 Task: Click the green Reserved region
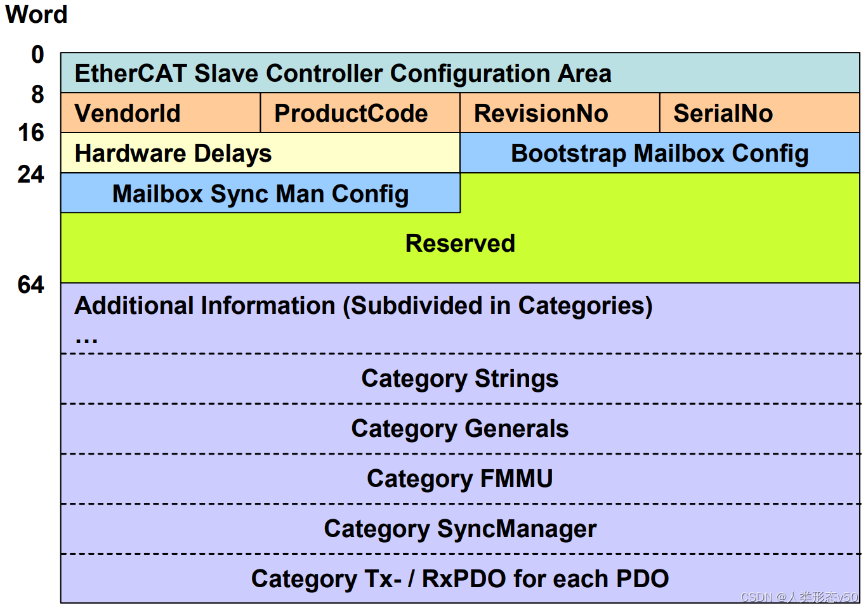tap(460, 244)
